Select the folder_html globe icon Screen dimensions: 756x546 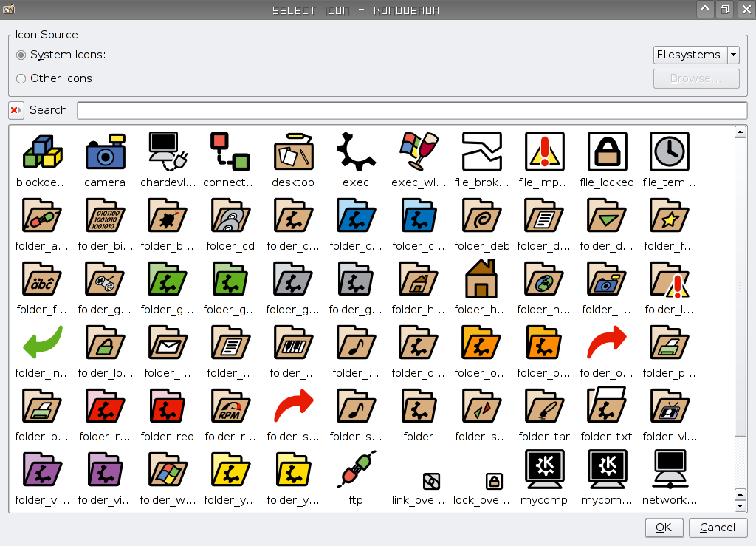click(x=544, y=279)
